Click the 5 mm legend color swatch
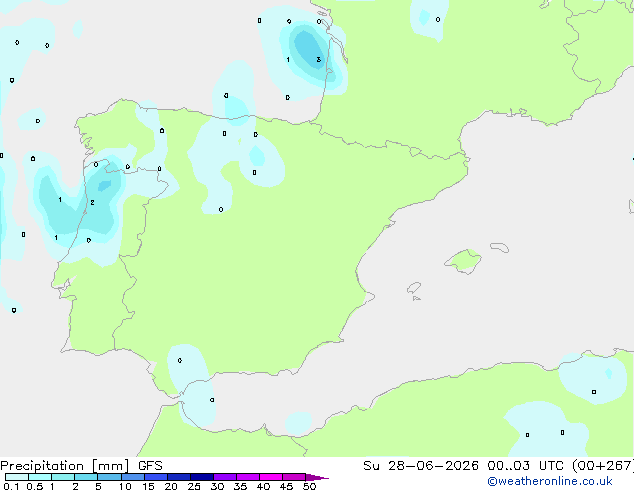The width and height of the screenshot is (634, 490). tap(109, 477)
